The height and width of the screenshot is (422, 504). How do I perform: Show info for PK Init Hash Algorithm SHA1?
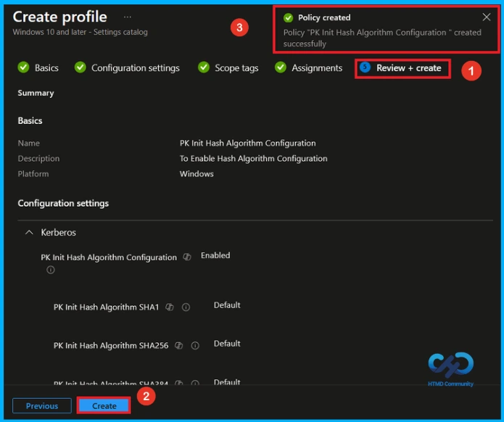(x=186, y=307)
